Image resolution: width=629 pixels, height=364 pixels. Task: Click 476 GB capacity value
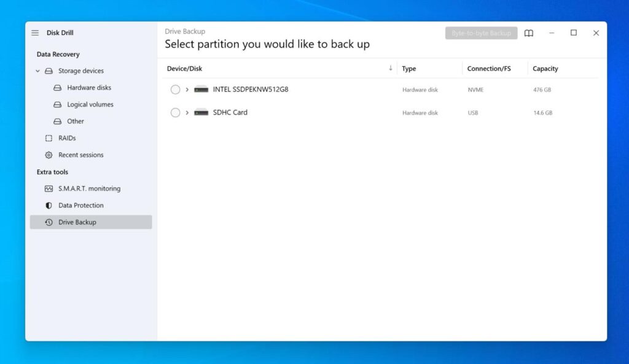[542, 90]
